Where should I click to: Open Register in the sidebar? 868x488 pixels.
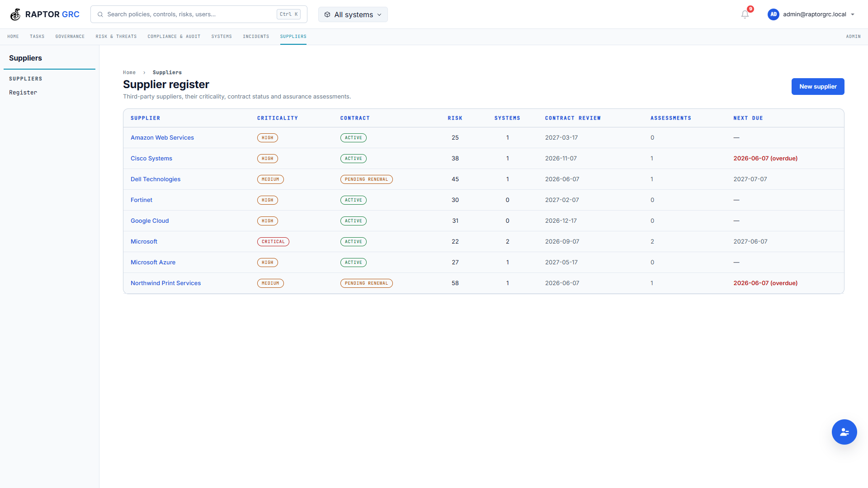pos(23,93)
